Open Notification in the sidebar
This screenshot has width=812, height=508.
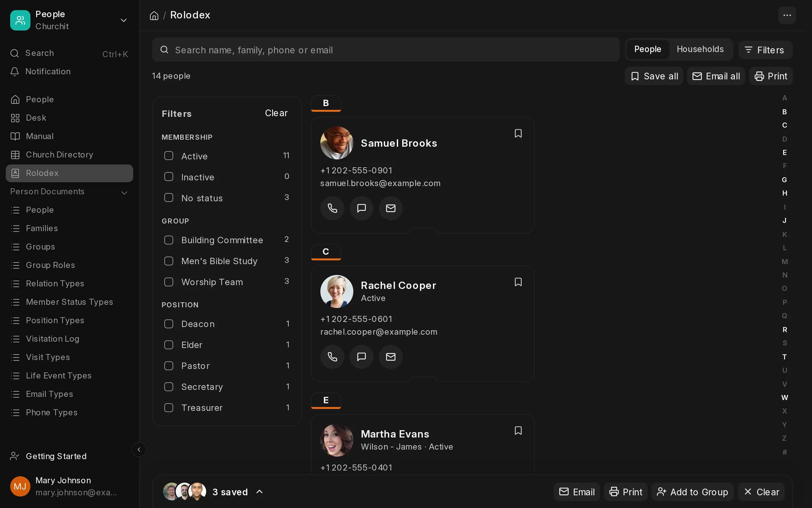(69, 71)
